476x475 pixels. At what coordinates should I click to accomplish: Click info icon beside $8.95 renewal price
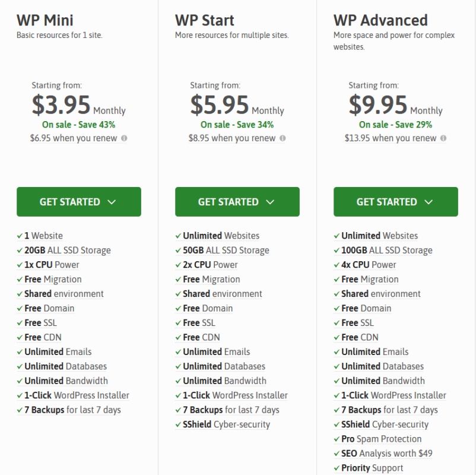tap(283, 138)
